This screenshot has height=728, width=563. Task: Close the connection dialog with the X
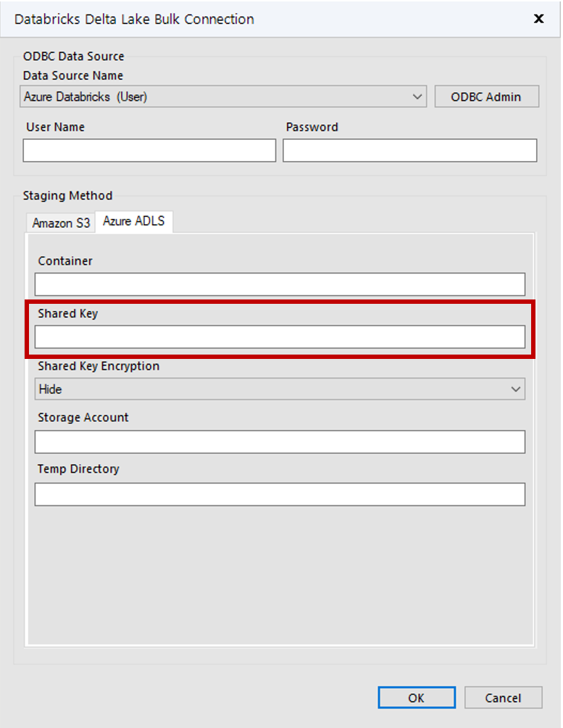[x=538, y=19]
